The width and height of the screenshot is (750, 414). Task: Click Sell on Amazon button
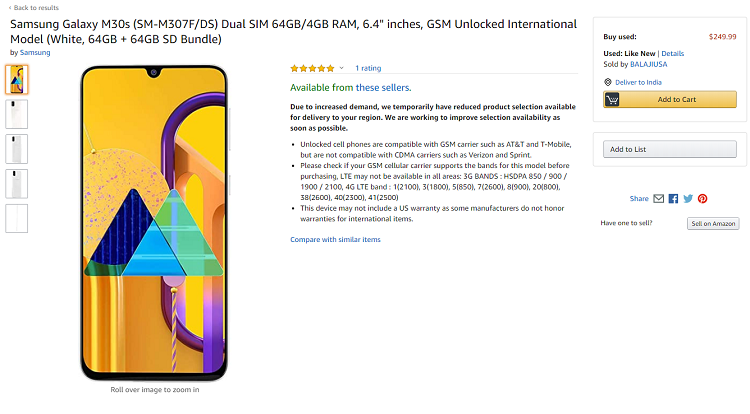point(713,223)
